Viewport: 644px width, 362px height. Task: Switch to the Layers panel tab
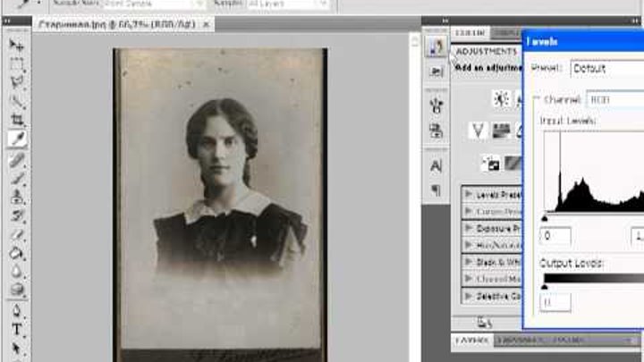click(x=470, y=341)
